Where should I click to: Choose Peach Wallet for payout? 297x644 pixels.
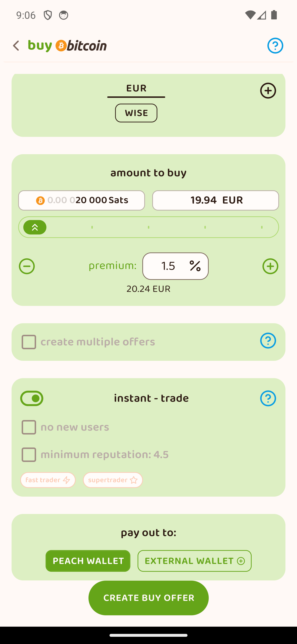click(x=88, y=561)
